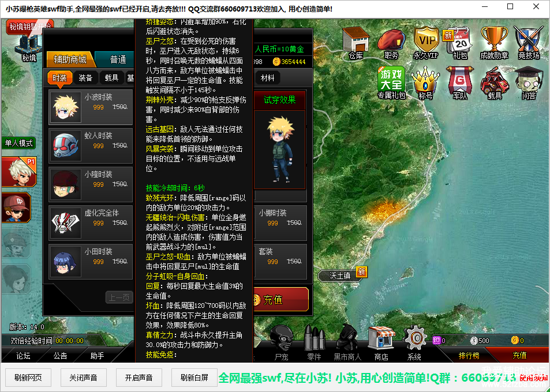
Task: Select the 虚化完全体 costume item
Action: (x=91, y=223)
